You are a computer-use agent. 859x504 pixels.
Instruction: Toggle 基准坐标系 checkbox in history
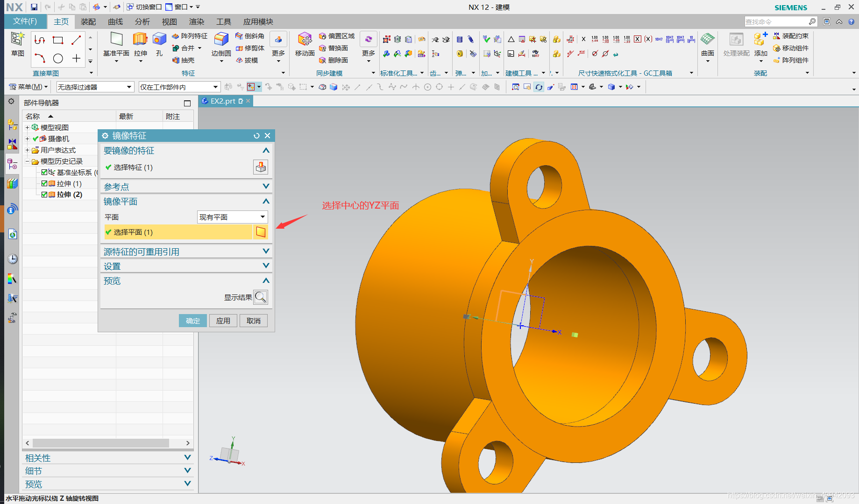pyautogui.click(x=44, y=172)
